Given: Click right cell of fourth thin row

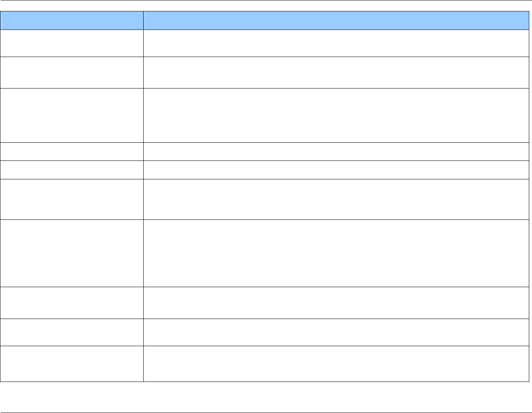Looking at the screenshot, I should pyautogui.click(x=336, y=151).
